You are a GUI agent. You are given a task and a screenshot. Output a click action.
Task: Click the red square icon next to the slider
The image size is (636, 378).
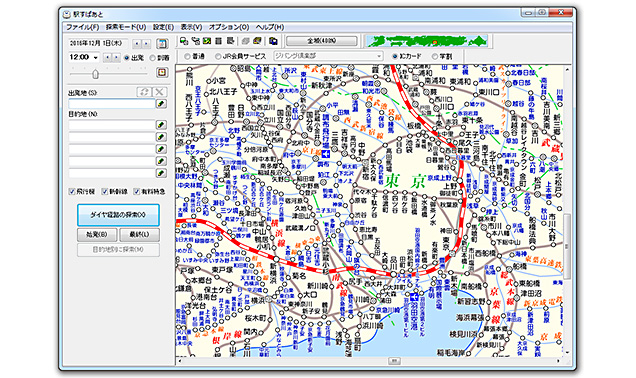tap(162, 73)
